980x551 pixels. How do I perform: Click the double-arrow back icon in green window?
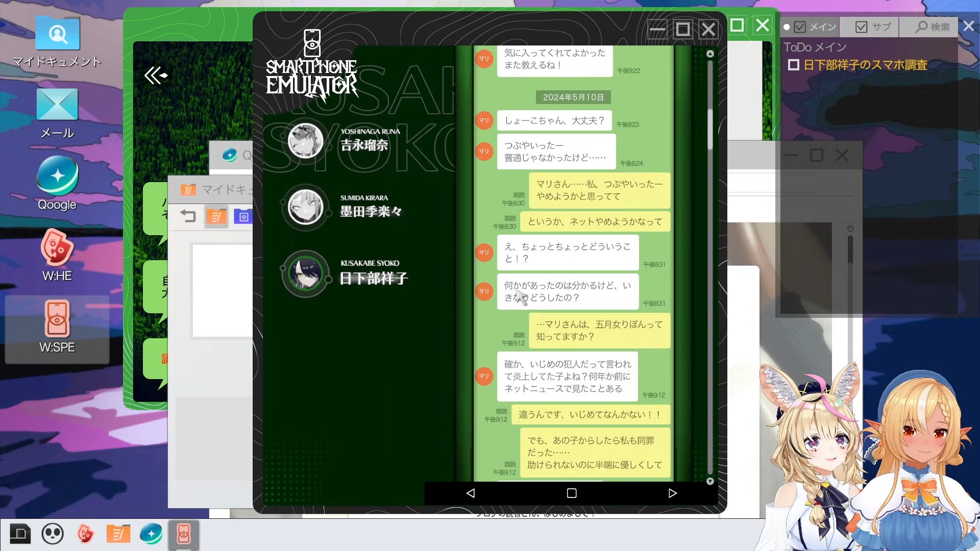(x=156, y=76)
